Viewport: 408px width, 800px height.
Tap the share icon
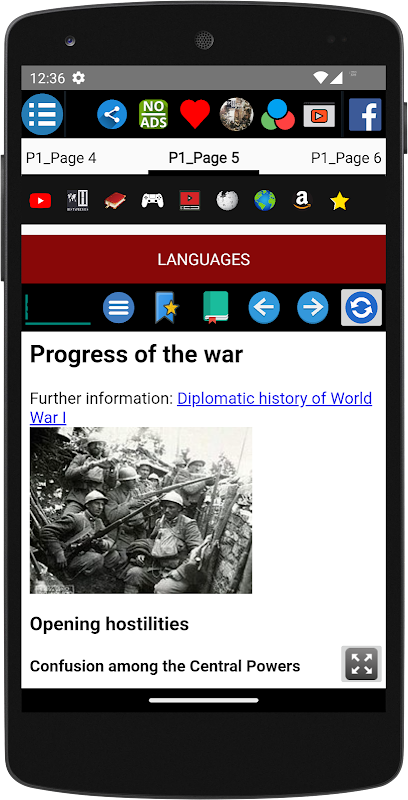point(112,114)
